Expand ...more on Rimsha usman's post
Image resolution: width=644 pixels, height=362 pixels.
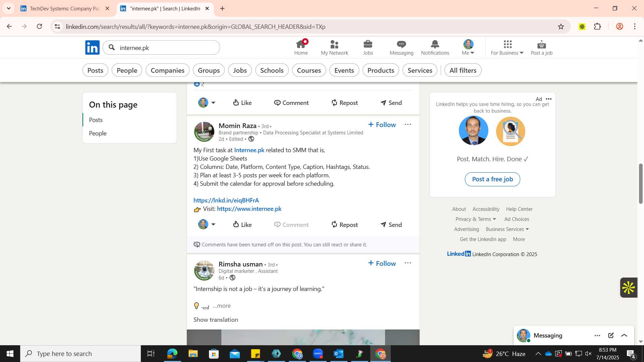click(221, 306)
